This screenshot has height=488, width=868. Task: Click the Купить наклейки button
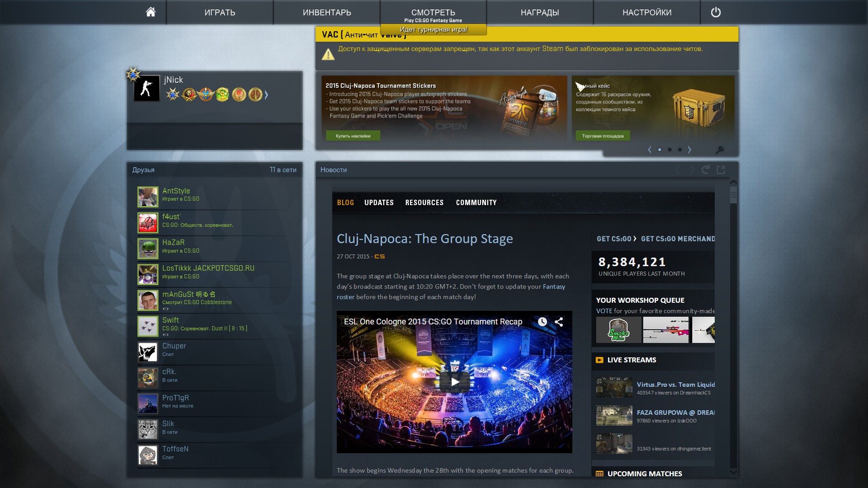(x=353, y=136)
